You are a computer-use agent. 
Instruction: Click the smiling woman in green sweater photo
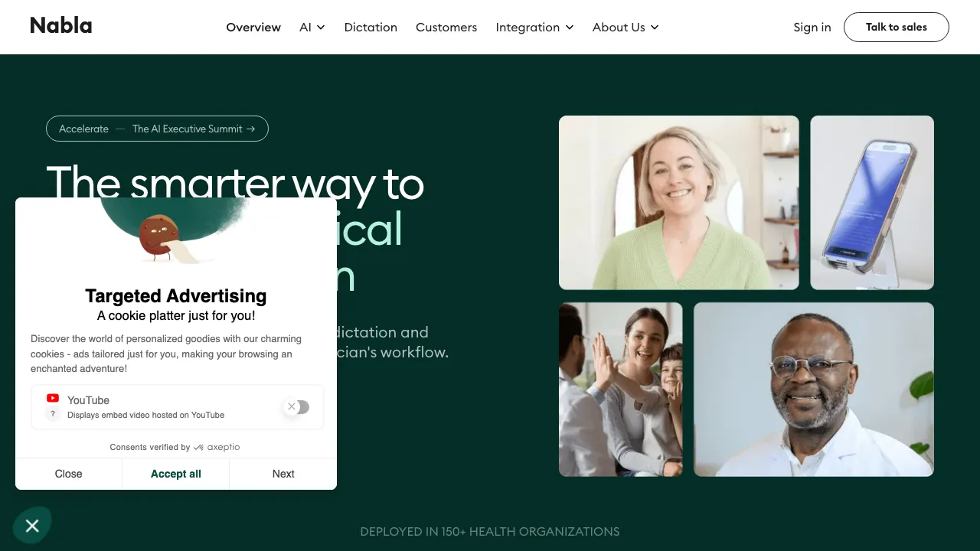coord(679,203)
